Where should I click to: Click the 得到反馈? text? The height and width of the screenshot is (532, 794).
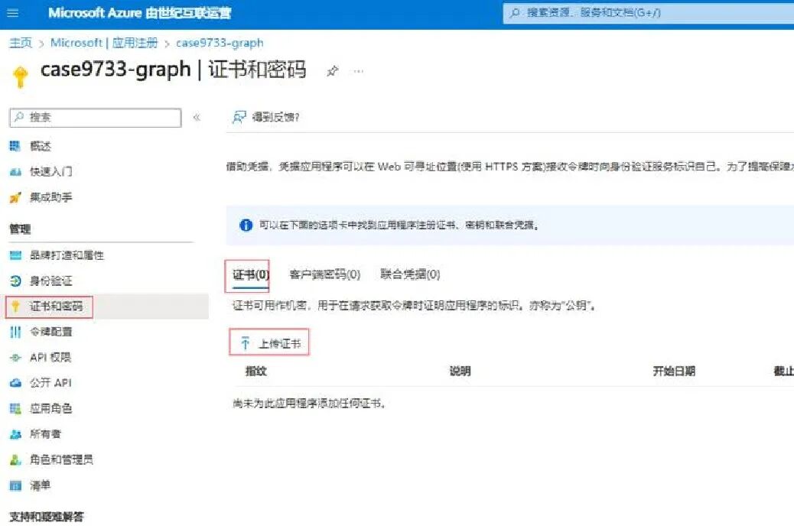275,118
